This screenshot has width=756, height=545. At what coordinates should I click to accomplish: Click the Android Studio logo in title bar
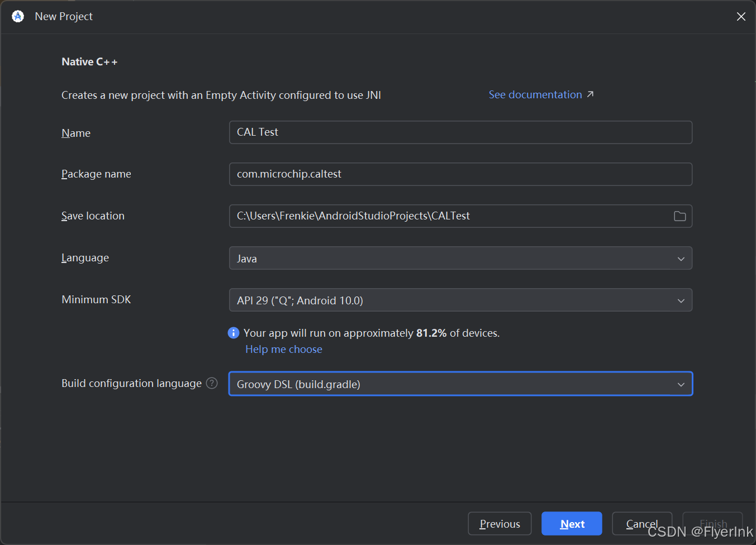(18, 16)
